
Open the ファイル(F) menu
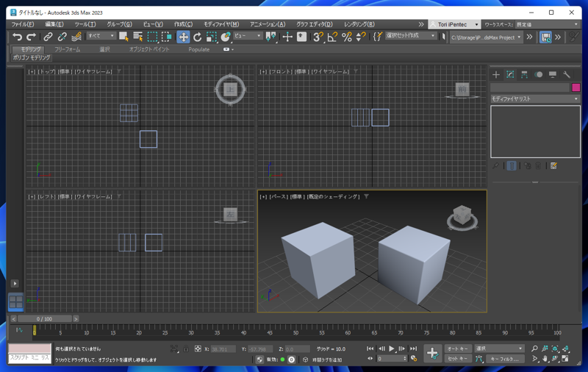click(x=23, y=24)
